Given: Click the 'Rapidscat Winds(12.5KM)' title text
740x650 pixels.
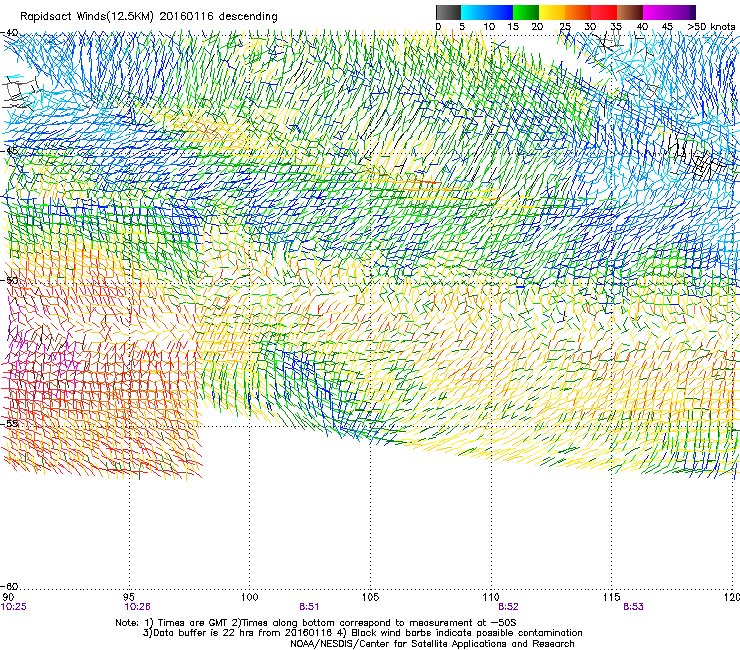Looking at the screenshot, I should 87,17.
